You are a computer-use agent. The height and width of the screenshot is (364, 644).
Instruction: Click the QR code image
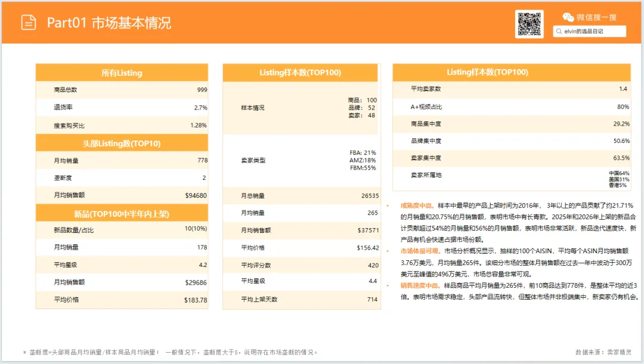point(529,24)
